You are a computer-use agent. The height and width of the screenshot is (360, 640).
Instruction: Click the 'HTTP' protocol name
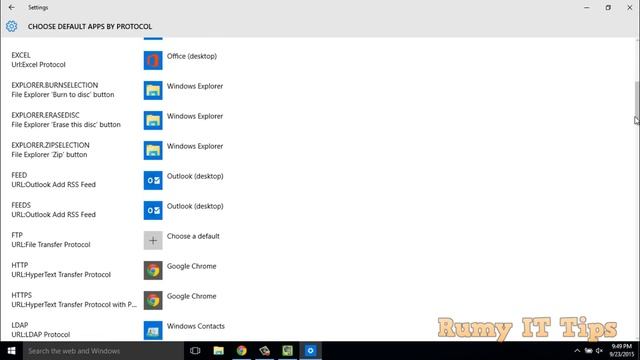(x=20, y=265)
